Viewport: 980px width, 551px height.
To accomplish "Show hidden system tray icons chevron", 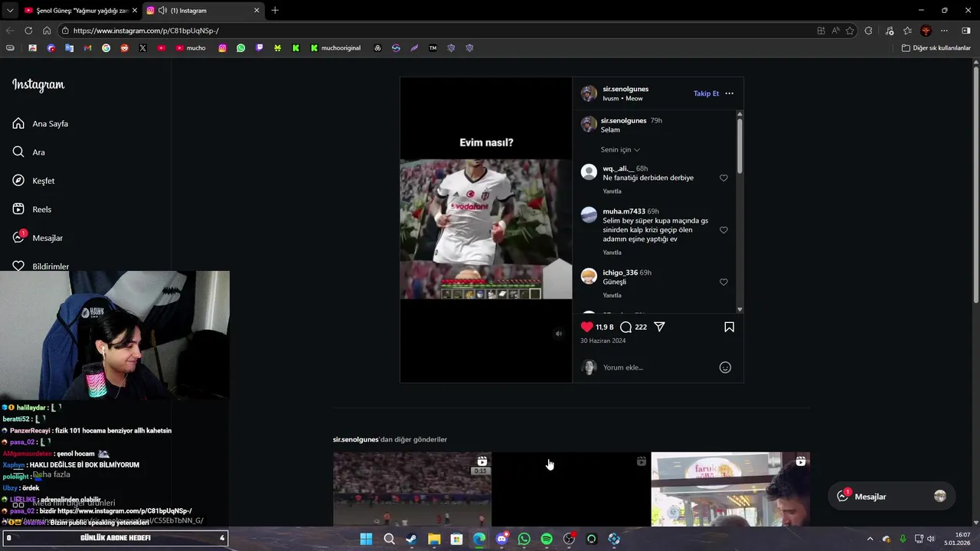I will pos(870,539).
